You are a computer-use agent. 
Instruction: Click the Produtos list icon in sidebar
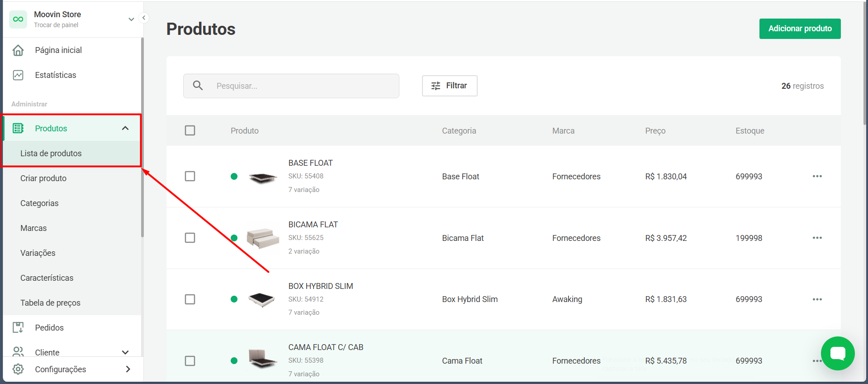18,129
